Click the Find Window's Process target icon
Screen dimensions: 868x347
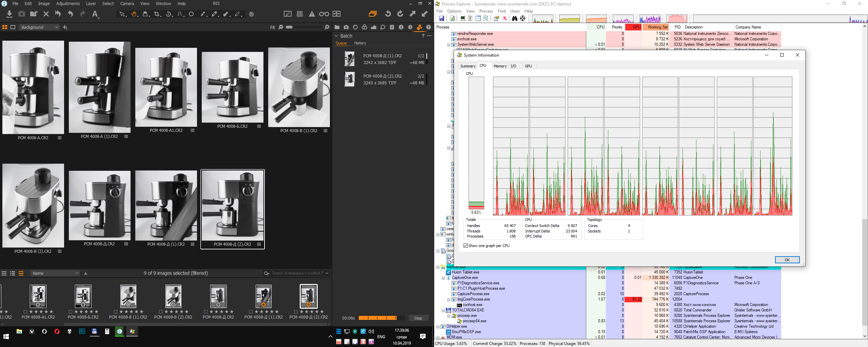coord(523,18)
